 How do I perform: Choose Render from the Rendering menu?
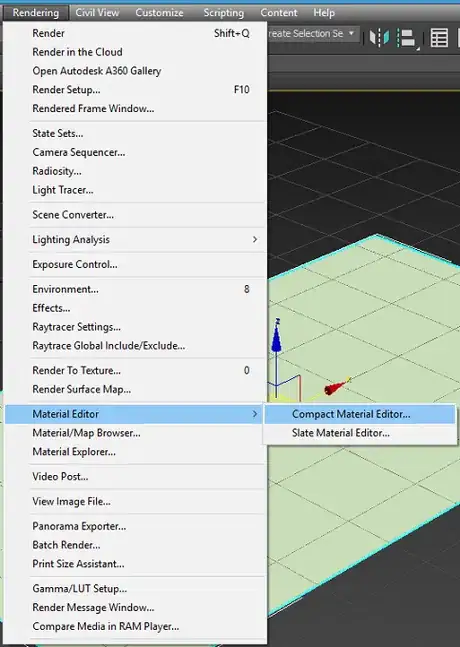(x=135, y=33)
